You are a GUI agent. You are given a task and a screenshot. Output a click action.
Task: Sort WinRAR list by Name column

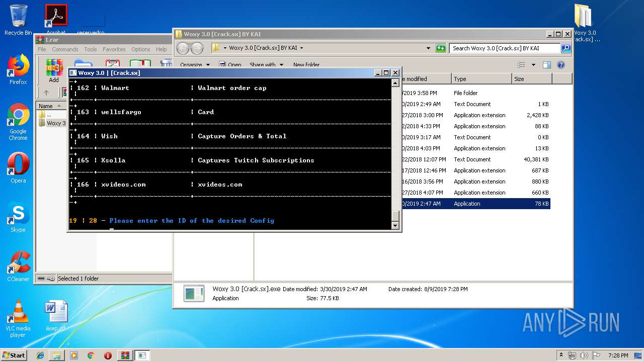pos(50,106)
